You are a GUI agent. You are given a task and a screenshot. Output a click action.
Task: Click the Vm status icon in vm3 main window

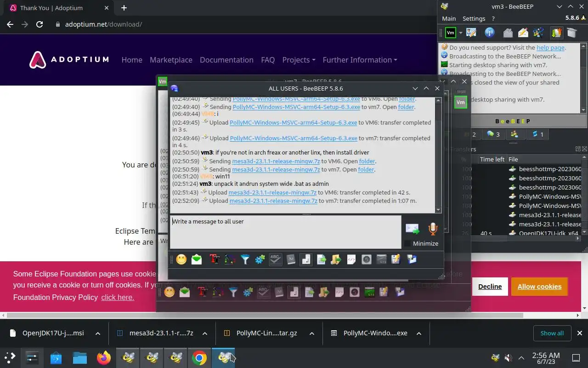[451, 33]
